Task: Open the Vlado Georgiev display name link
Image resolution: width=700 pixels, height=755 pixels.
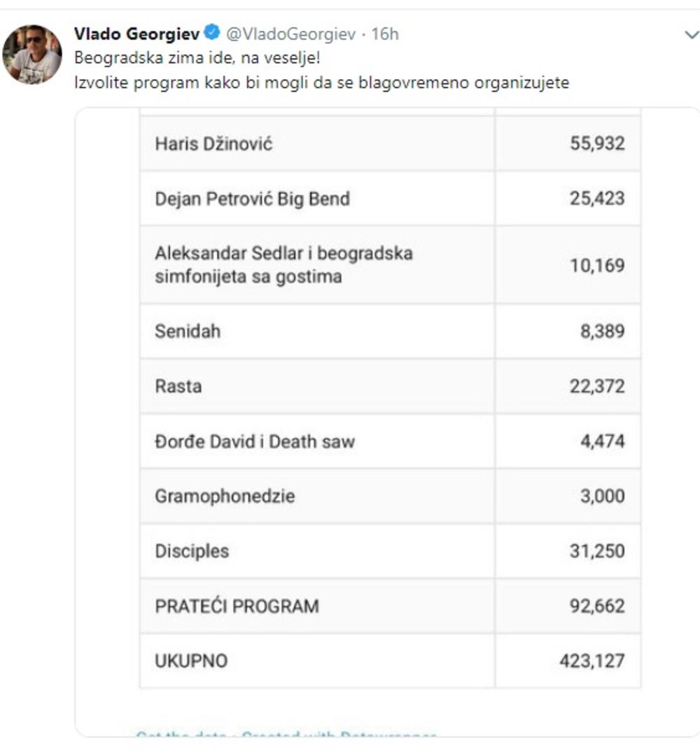Action: tap(136, 33)
